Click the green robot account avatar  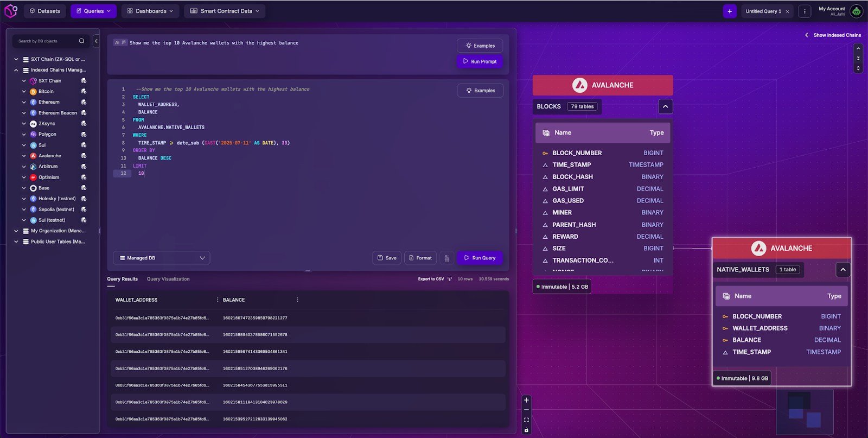[856, 11]
